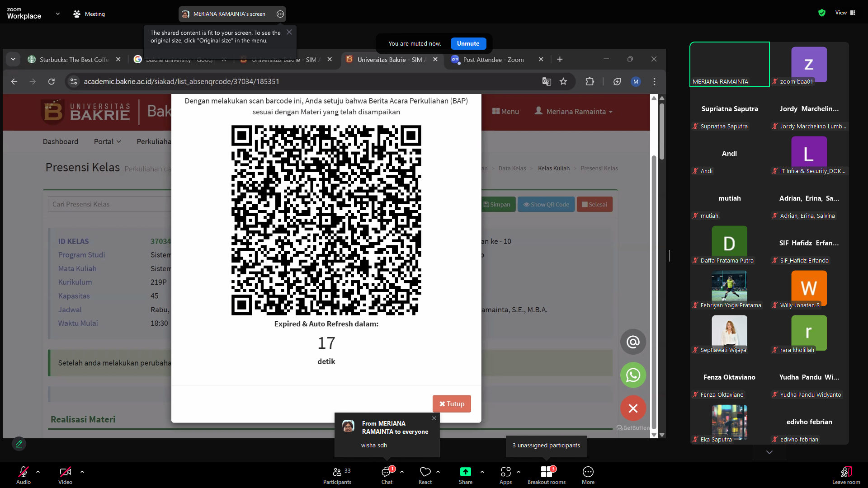The height and width of the screenshot is (488, 868).
Task: Click the email @ floating icon
Action: [x=633, y=342]
